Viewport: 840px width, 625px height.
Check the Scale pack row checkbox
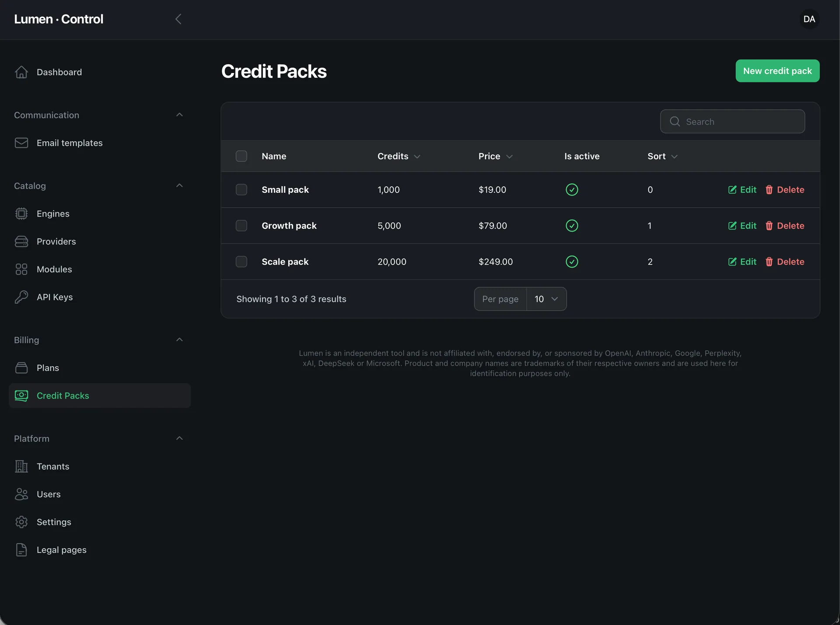tap(241, 262)
